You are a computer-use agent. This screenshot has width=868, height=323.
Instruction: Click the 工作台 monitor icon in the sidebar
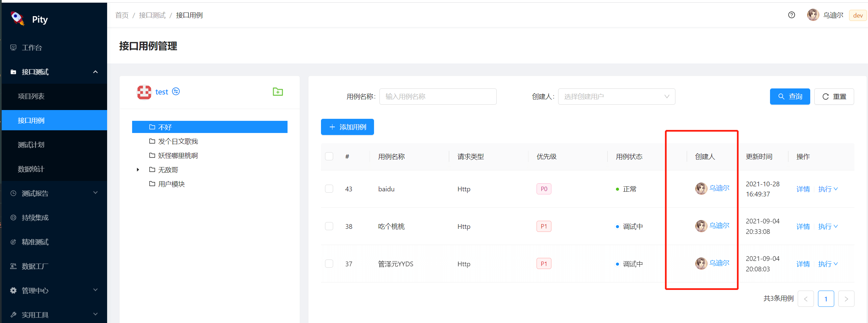click(x=14, y=48)
